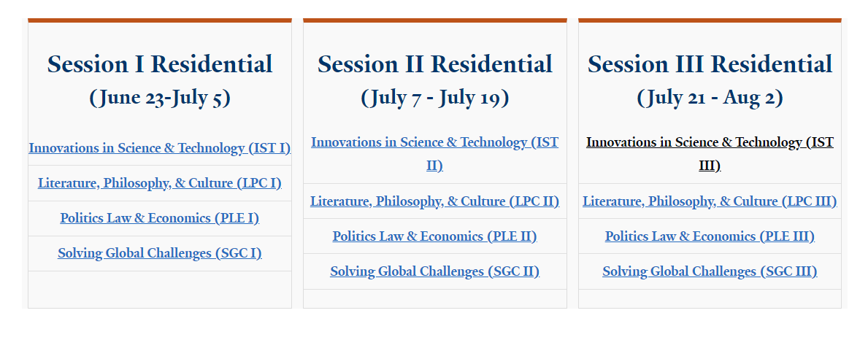
Task: Click the orange bar above Session III card
Action: click(710, 20)
